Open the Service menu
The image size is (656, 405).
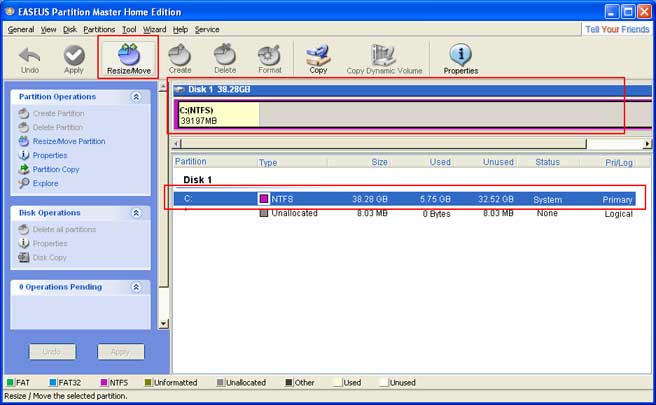[207, 29]
